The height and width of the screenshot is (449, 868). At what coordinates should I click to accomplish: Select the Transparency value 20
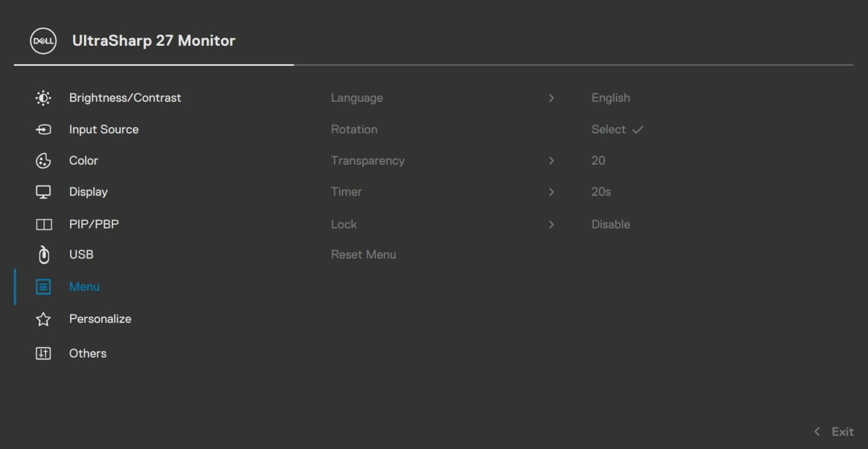click(598, 161)
